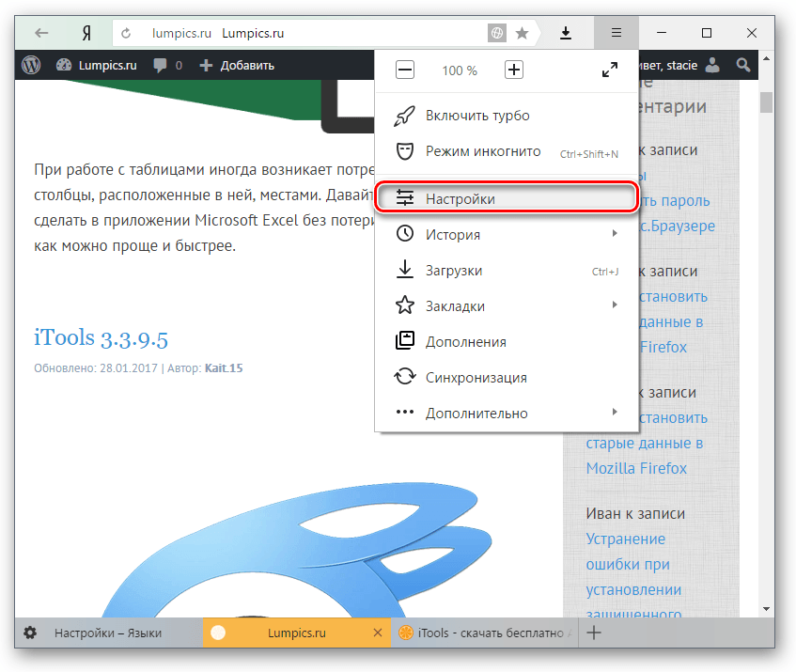Select Включить турбо menu item

(507, 116)
